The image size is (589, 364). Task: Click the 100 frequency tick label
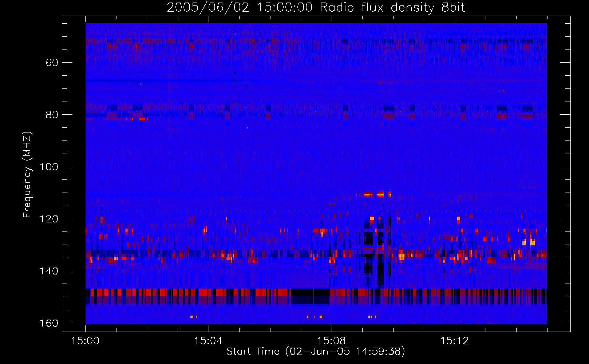coord(49,167)
